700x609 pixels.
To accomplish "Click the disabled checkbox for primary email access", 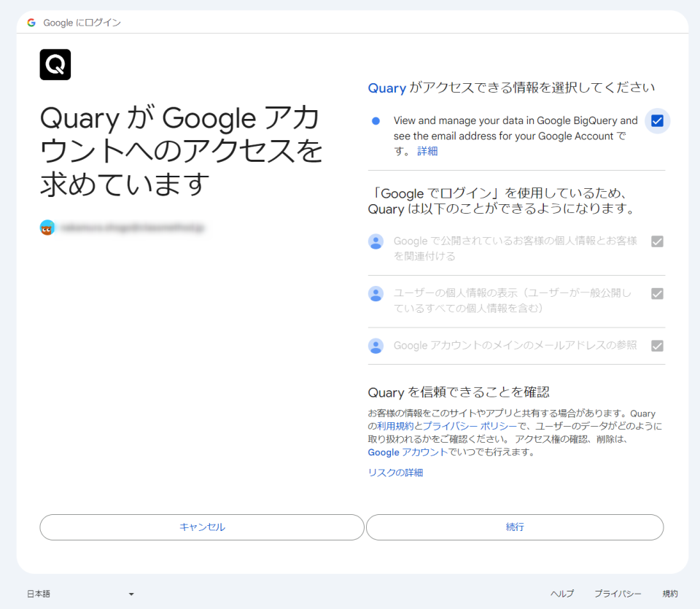I will click(x=657, y=346).
